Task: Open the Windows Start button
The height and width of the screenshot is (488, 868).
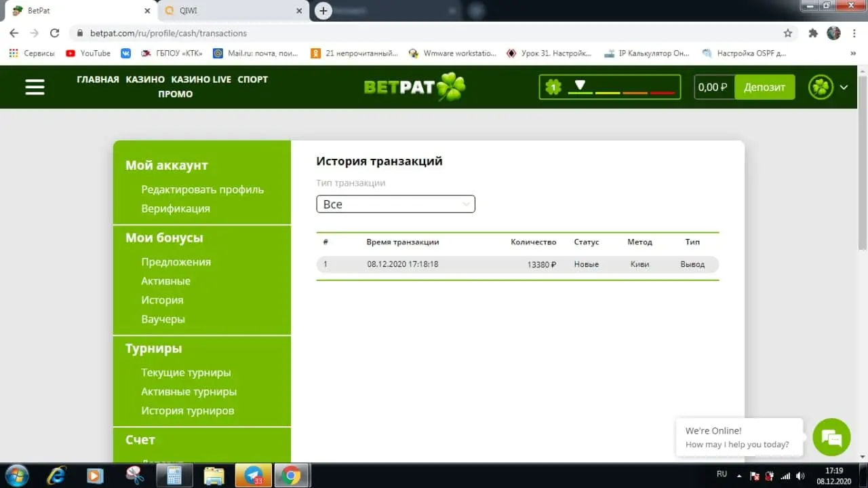Action: (16, 475)
